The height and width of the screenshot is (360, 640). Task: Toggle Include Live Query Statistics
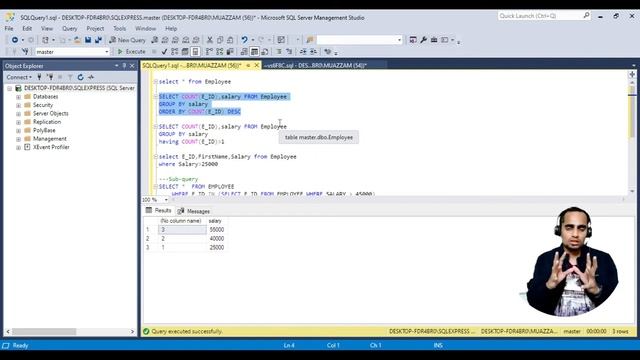click(x=220, y=52)
